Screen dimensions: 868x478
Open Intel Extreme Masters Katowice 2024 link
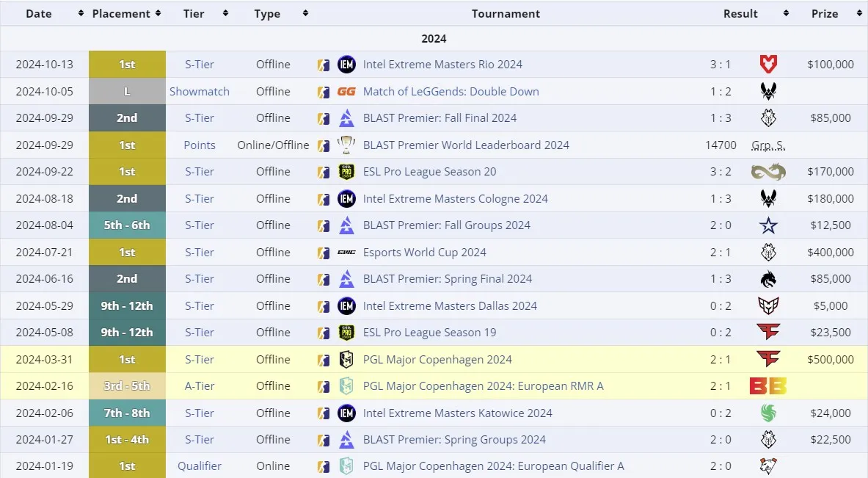coord(457,413)
